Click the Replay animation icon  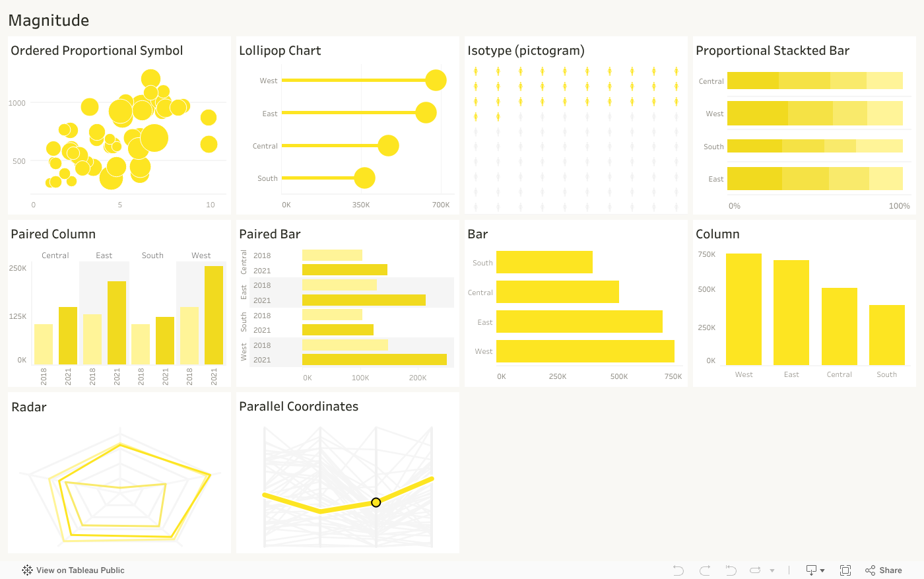tap(756, 570)
